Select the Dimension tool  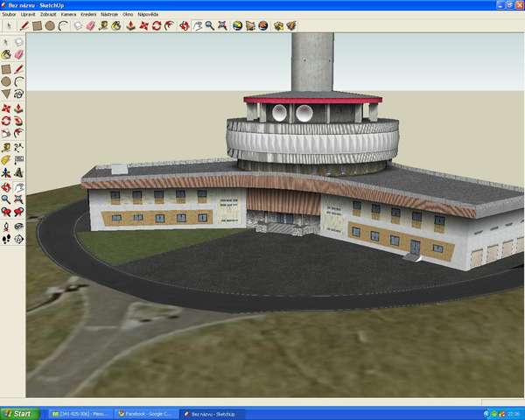(18, 147)
